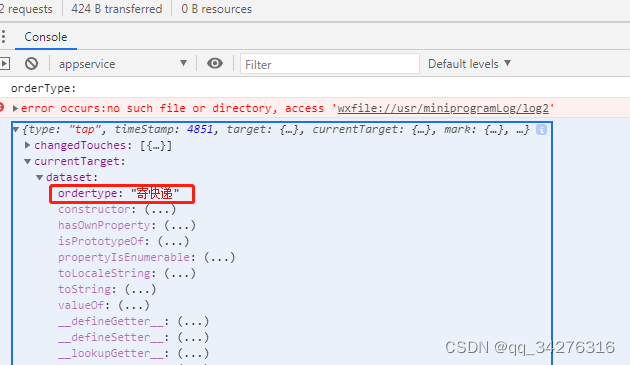630x365 pixels.
Task: Click the 424 B transferred status text
Action: click(117, 9)
